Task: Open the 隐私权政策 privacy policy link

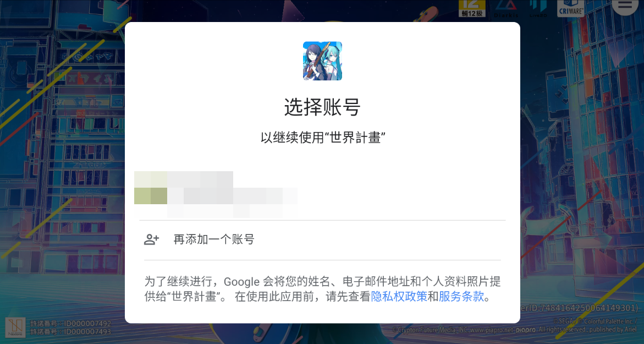Action: tap(399, 296)
